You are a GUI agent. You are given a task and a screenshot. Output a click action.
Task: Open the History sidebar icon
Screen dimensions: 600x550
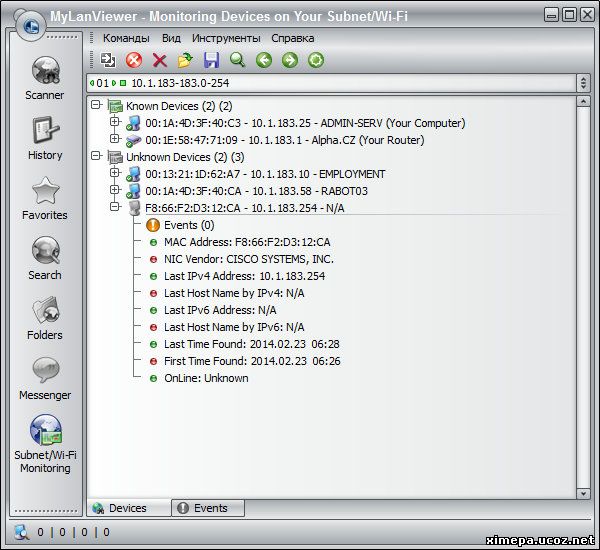(x=45, y=130)
